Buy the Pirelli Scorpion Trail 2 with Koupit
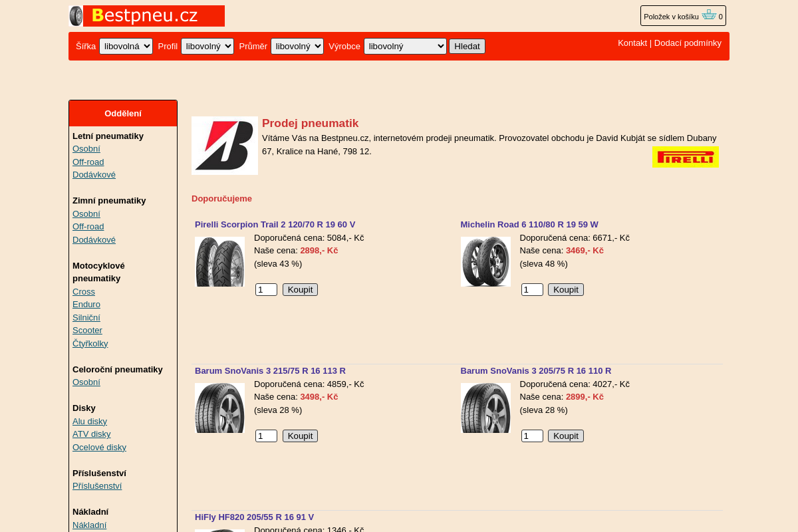Viewport: 798px width, 532px height. (x=300, y=289)
